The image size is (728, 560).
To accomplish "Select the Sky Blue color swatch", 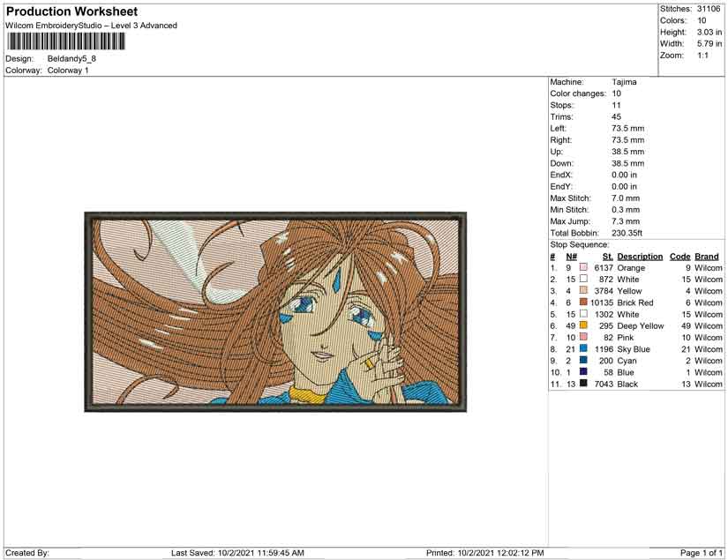I will [583, 348].
